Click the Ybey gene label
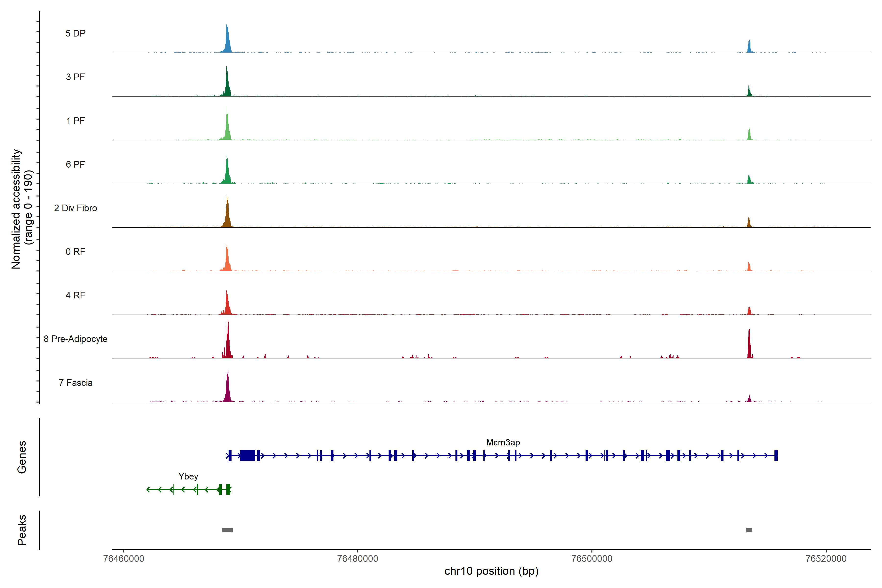 pos(188,477)
